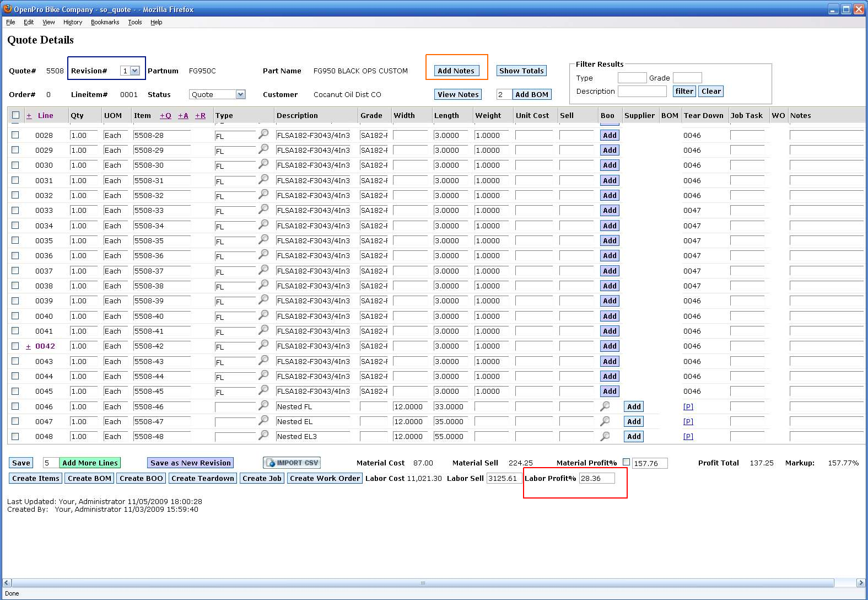This screenshot has width=868, height=600.
Task: Click the +Q icon link in the Item header
Action: (165, 115)
